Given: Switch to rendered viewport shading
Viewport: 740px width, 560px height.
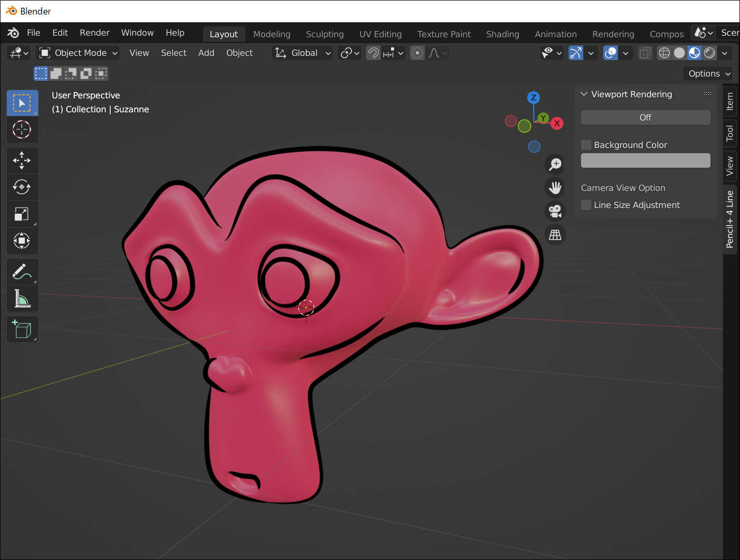Looking at the screenshot, I should 709,53.
